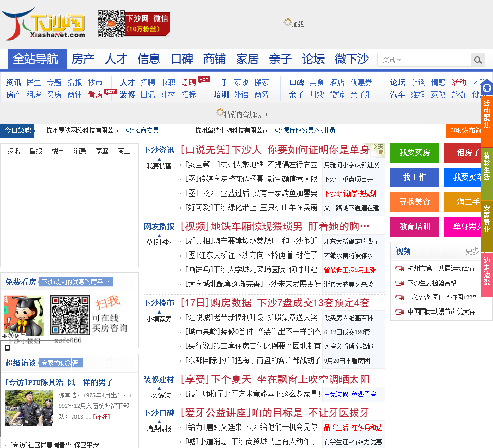Click the search magnifier button
The height and width of the screenshot is (448, 493).
tap(478, 60)
